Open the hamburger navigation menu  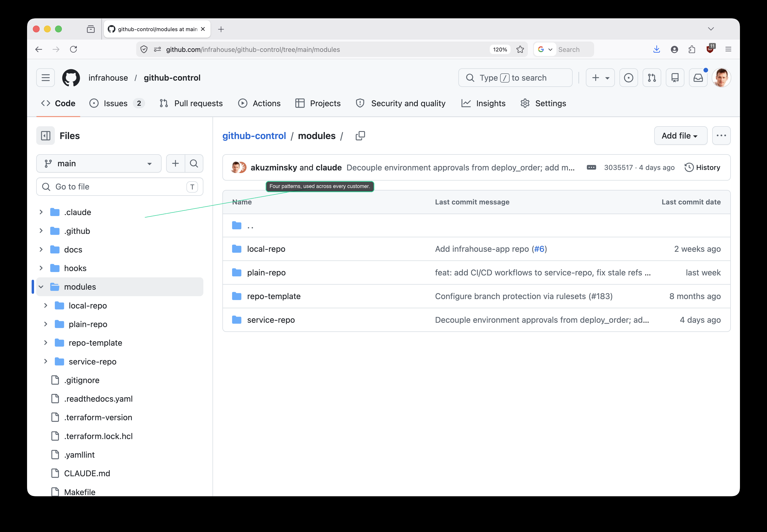45,78
